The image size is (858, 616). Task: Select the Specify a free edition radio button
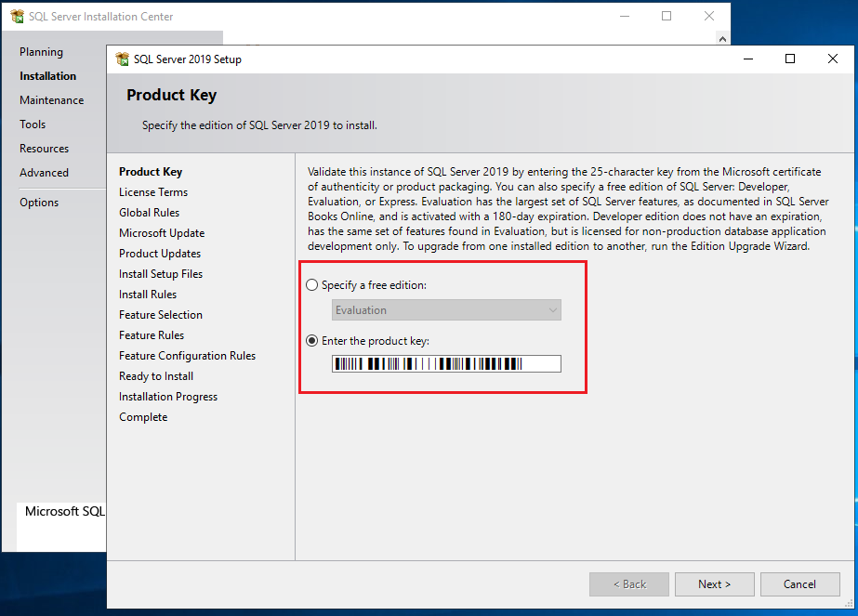312,285
